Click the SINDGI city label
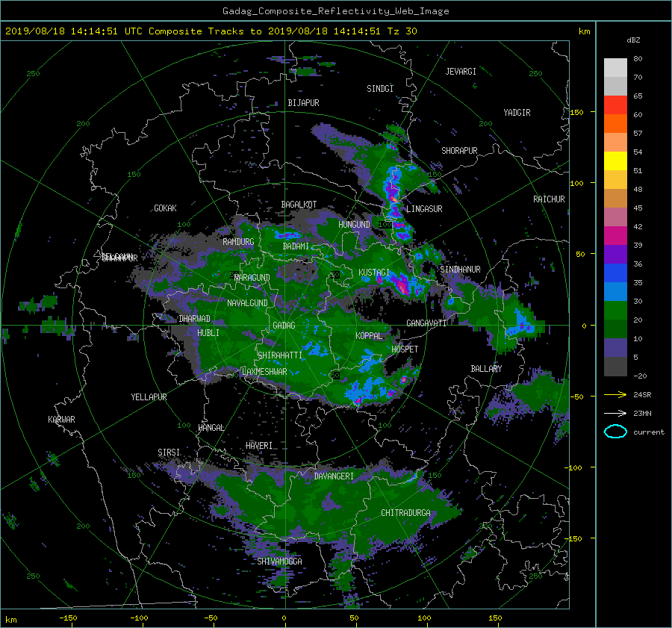Screen dimensions: 672x628 (380, 89)
